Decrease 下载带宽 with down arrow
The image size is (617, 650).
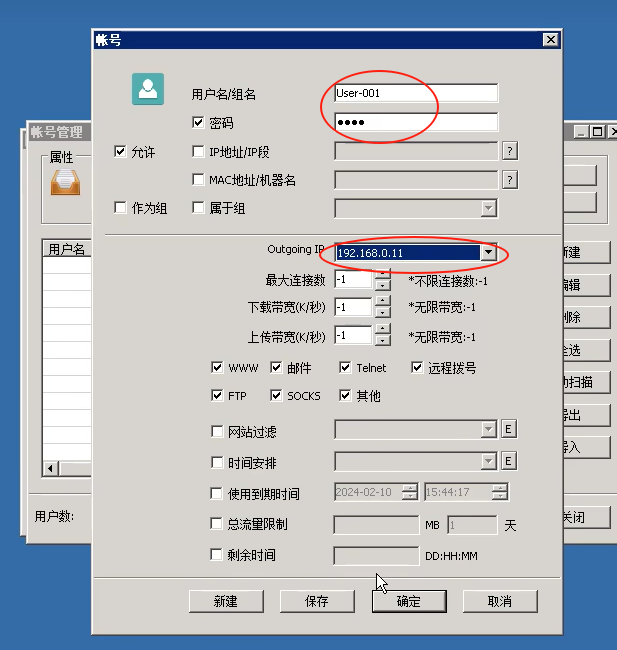(x=382, y=313)
